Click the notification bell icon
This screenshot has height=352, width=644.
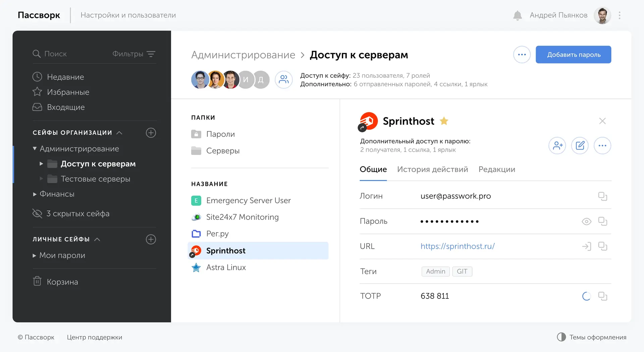click(517, 15)
